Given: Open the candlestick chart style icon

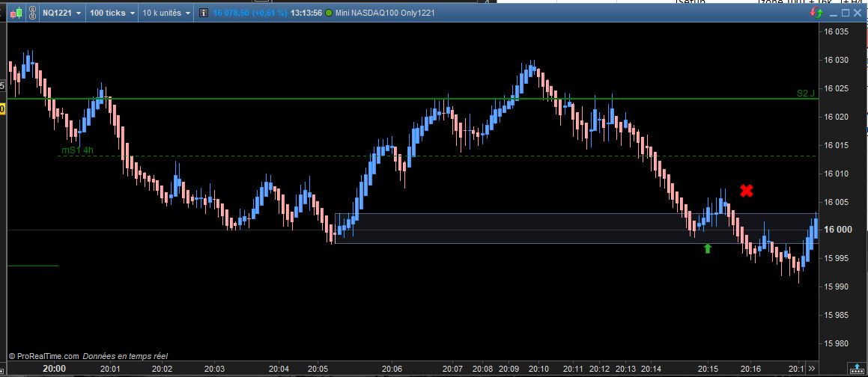Looking at the screenshot, I should pyautogui.click(x=16, y=12).
